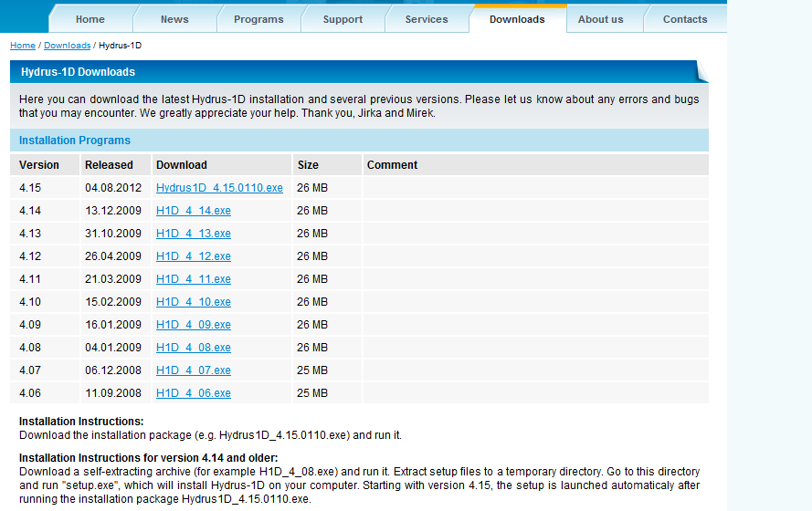This screenshot has height=511, width=812.
Task: Download the H1D_4_06.exe archive
Action: point(194,393)
